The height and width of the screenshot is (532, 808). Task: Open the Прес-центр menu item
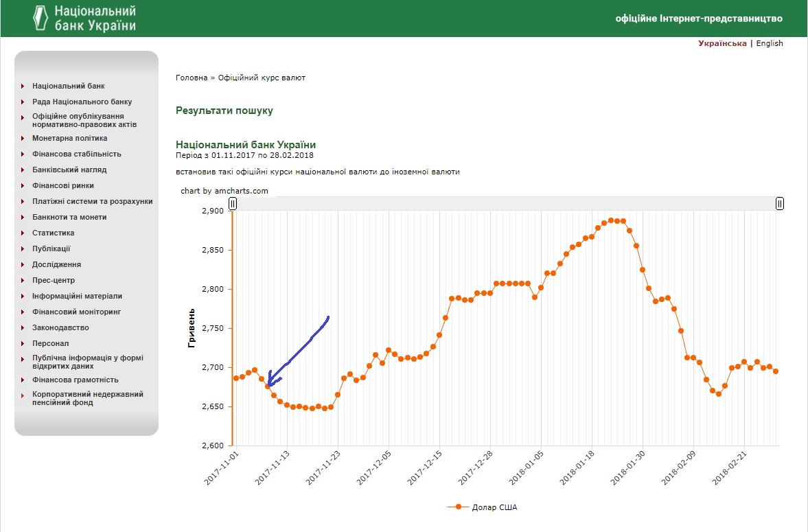point(54,281)
